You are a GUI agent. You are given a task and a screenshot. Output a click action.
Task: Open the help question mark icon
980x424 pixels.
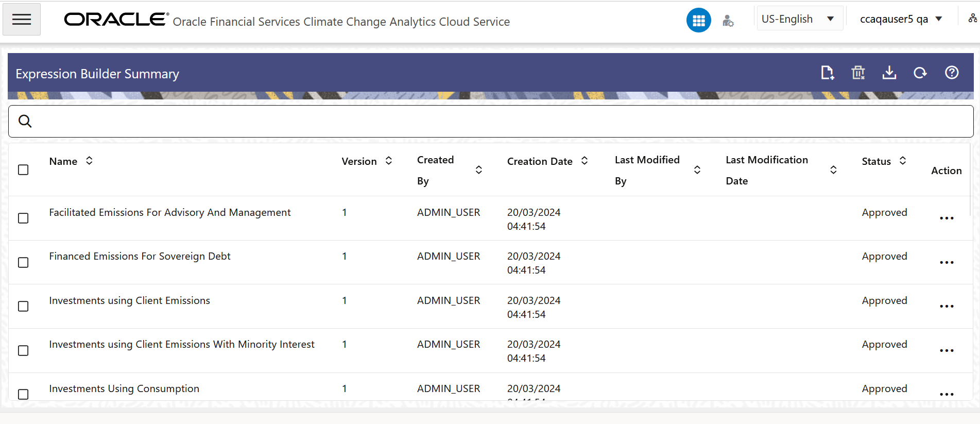click(x=952, y=73)
